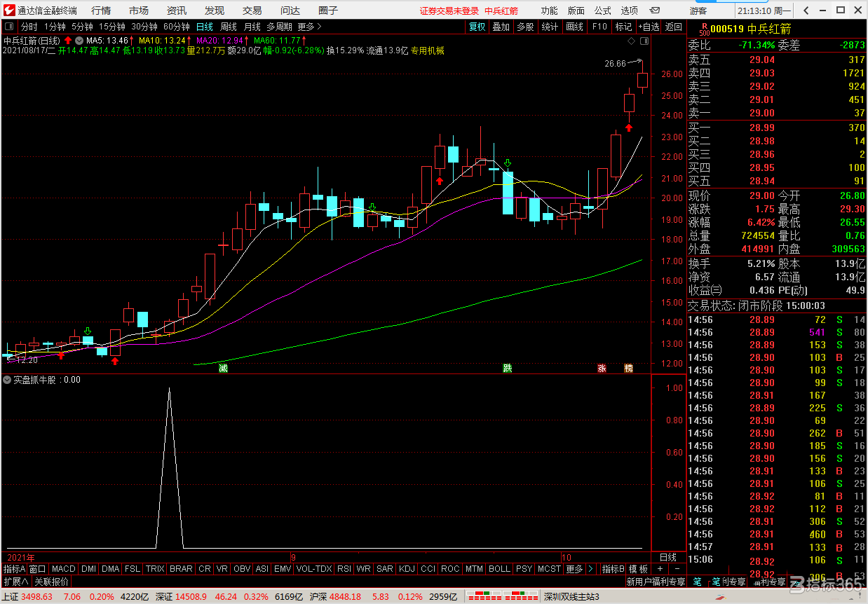Switch to 分时 intraday view
The height and width of the screenshot is (604, 868).
29,27
